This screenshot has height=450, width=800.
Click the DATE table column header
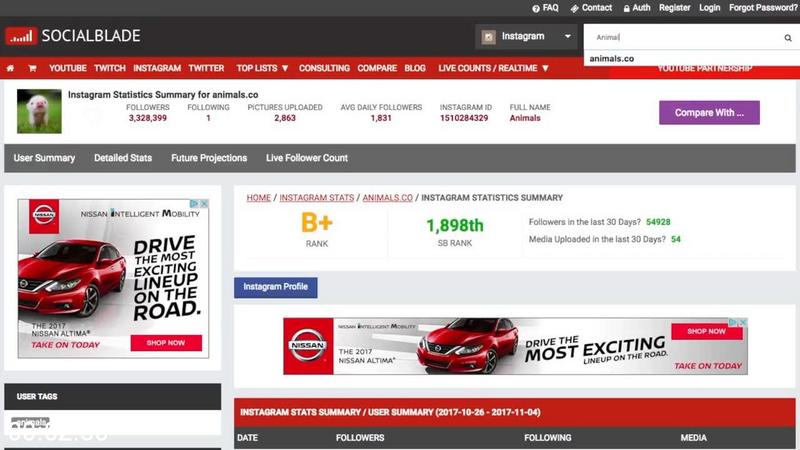pos(247,438)
